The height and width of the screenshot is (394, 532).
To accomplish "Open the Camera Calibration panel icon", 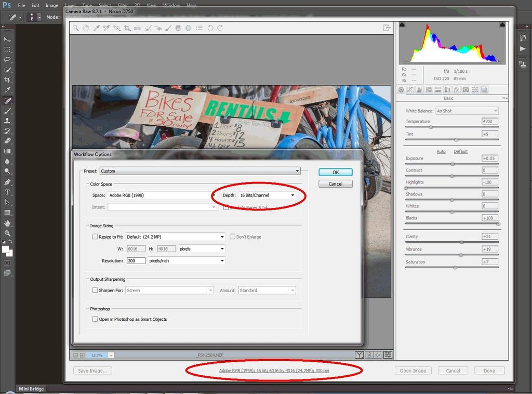I will click(466, 90).
